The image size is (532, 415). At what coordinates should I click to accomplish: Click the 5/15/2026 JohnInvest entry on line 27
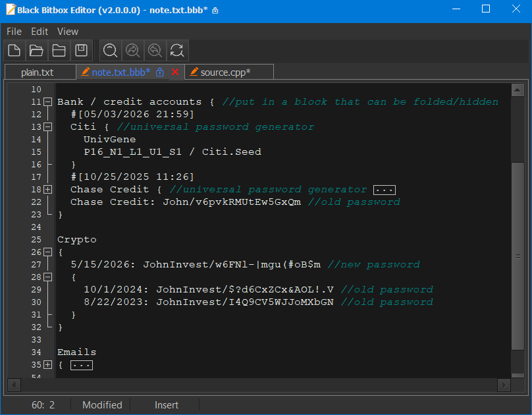196,265
